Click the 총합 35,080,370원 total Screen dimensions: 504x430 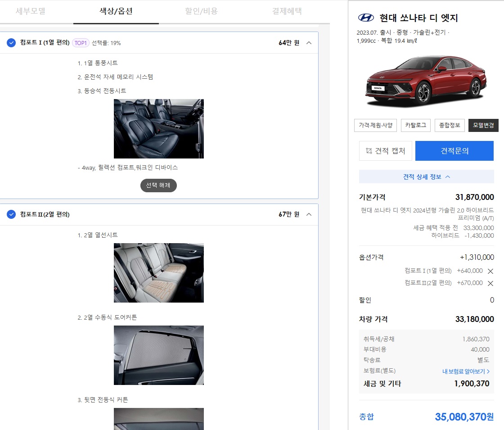(464, 417)
